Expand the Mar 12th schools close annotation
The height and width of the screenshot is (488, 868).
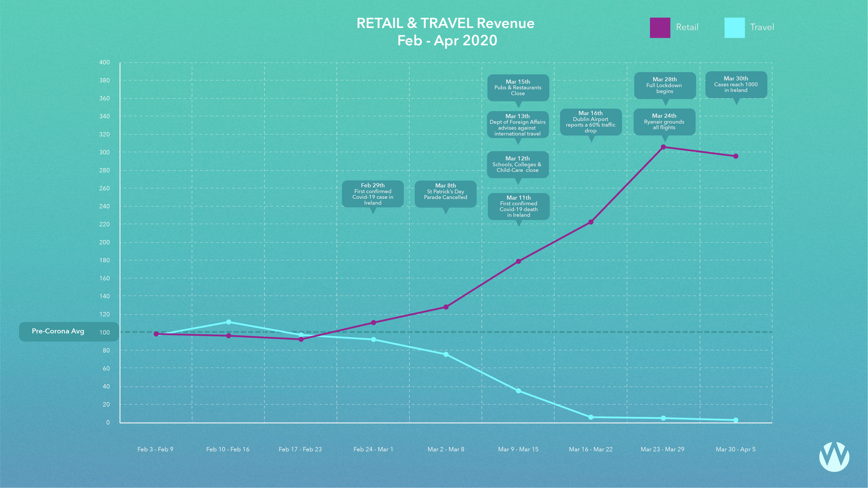point(518,165)
